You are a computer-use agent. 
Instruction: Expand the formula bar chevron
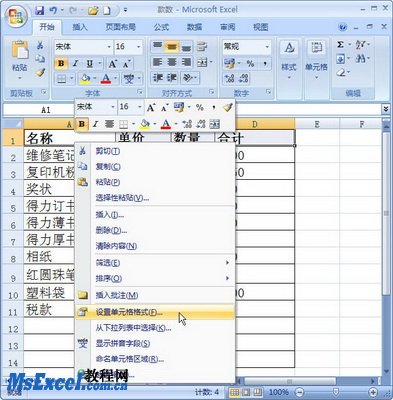[x=386, y=109]
